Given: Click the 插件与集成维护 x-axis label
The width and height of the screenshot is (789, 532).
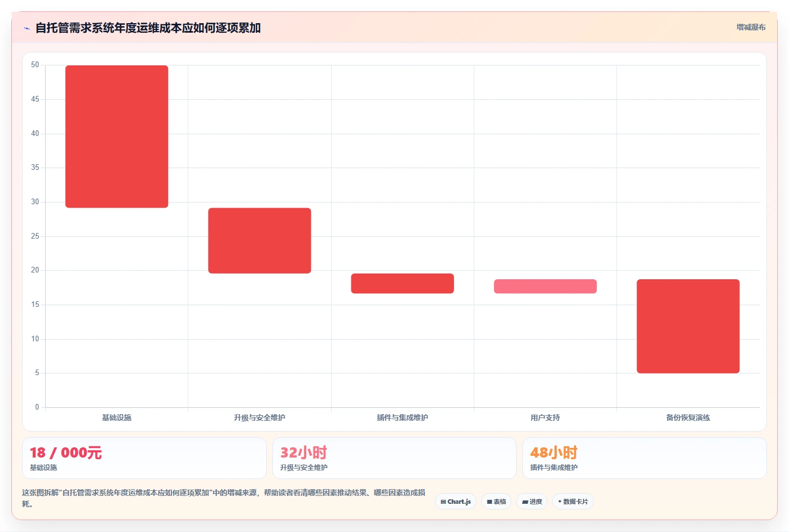Looking at the screenshot, I should pos(402,417).
